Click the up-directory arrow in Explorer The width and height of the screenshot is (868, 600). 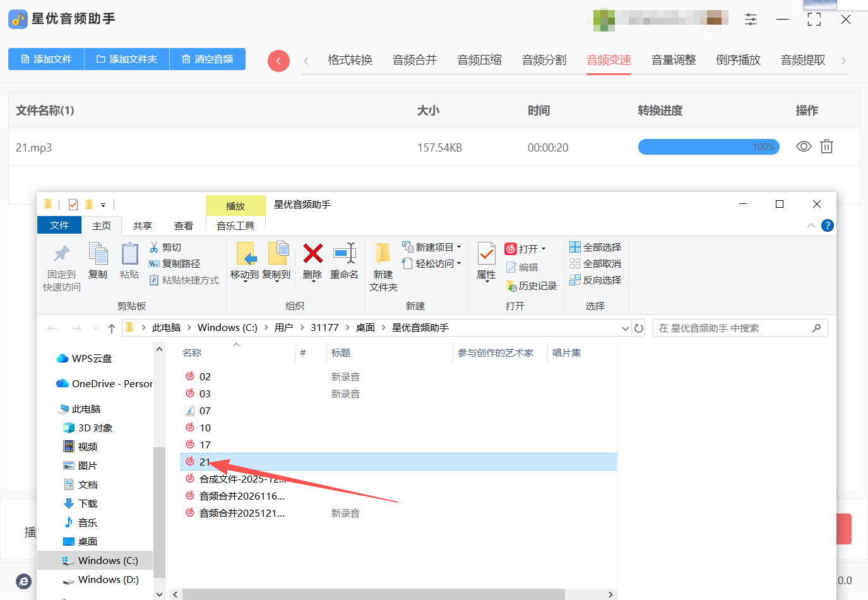(112, 328)
